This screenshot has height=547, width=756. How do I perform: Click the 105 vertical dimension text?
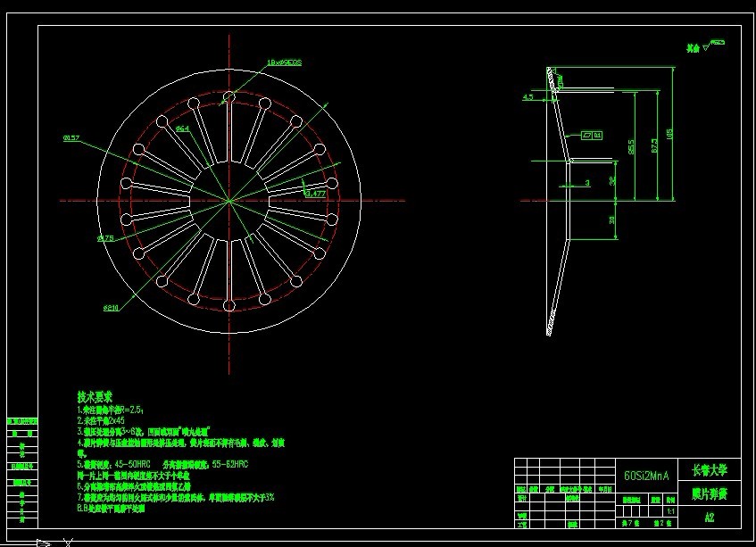pos(669,134)
